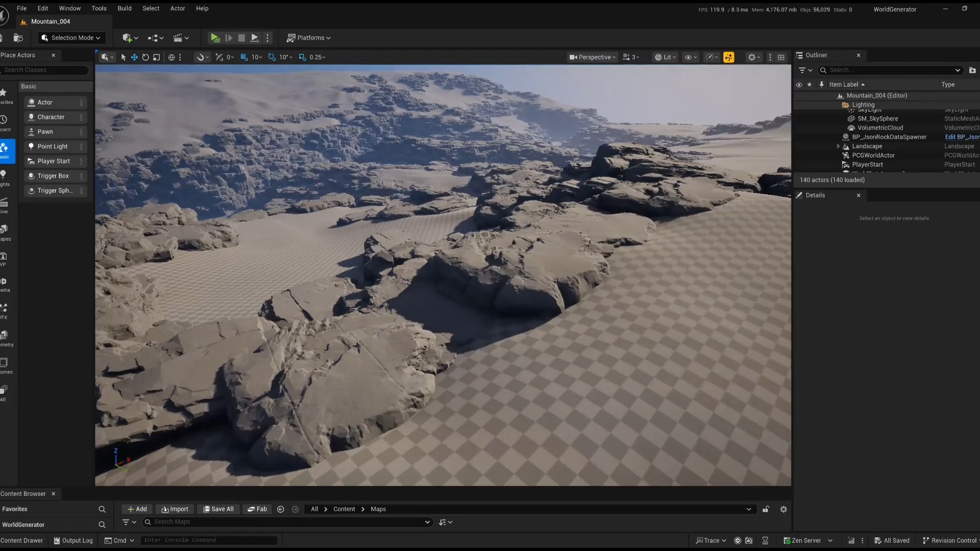This screenshot has height=551, width=980.
Task: Open the cinematics clapperboard toolbar icon
Action: 181,38
